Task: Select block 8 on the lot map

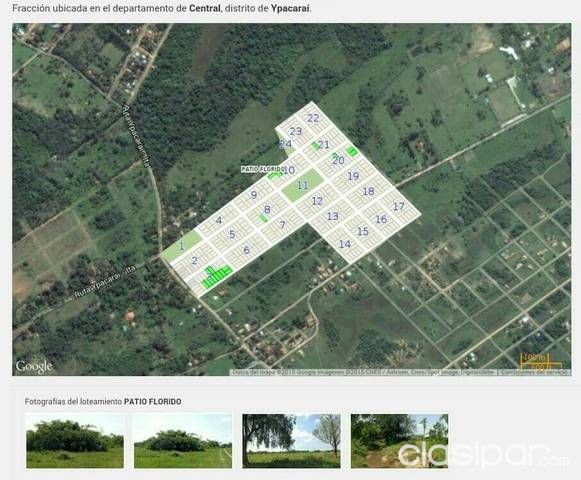Action: 267,209
